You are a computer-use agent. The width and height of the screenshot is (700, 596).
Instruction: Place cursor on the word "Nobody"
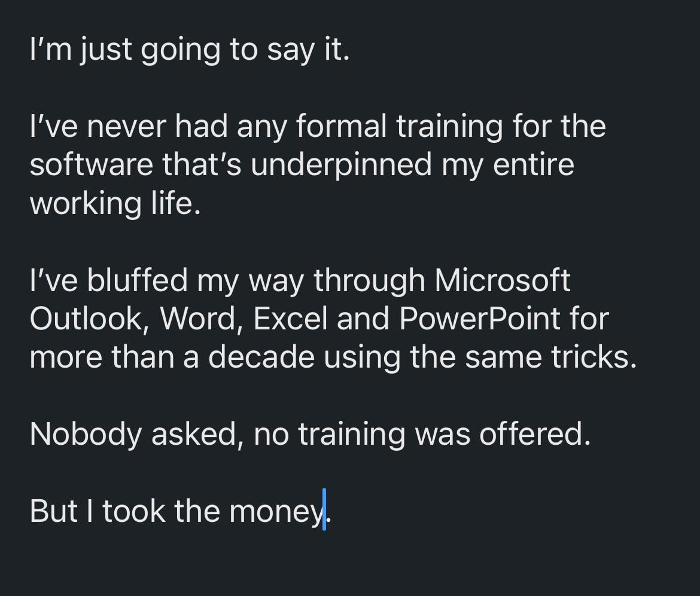[85, 433]
